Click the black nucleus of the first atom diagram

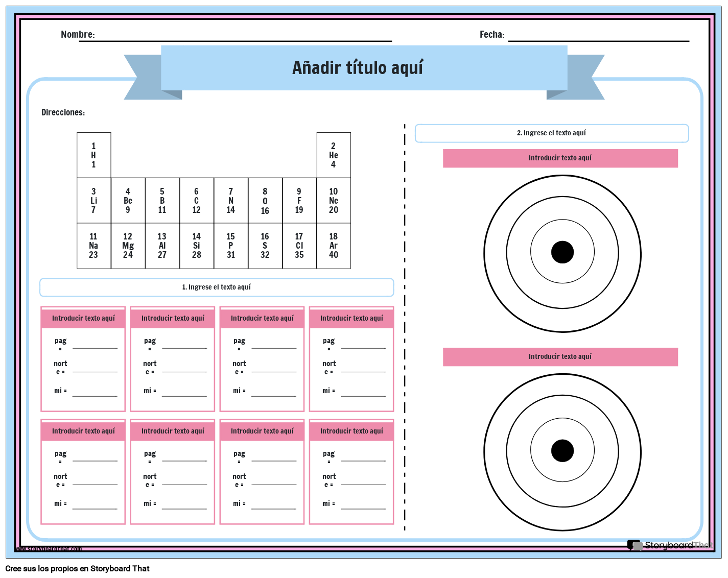[562, 252]
